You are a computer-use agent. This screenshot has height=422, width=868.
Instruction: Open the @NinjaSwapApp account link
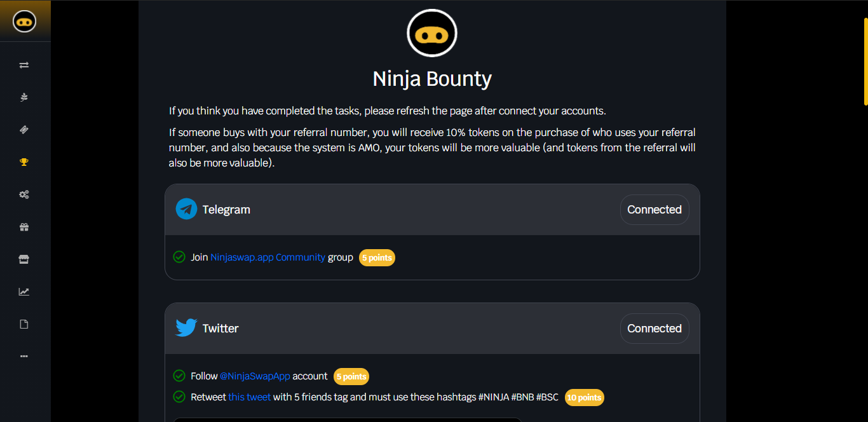point(255,376)
